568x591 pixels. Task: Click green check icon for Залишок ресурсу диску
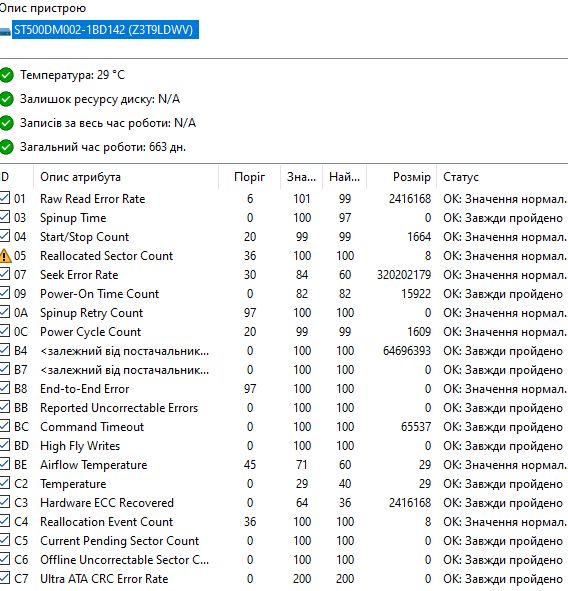6,99
